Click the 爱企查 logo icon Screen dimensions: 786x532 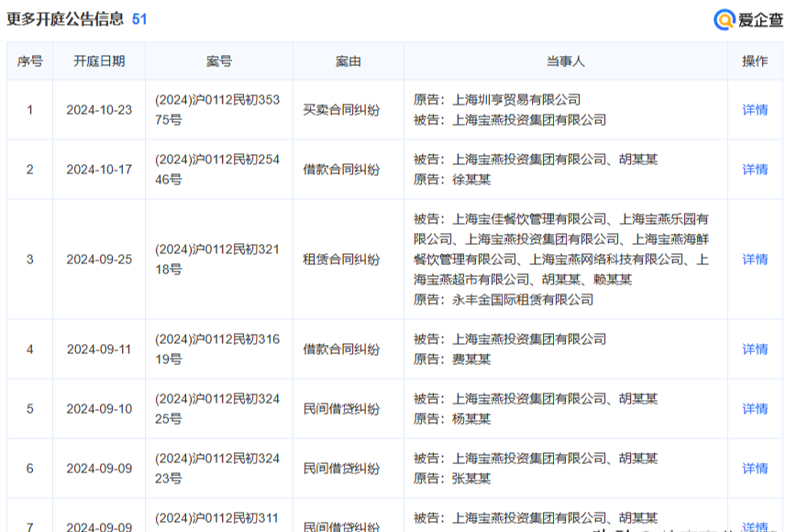[x=724, y=19]
